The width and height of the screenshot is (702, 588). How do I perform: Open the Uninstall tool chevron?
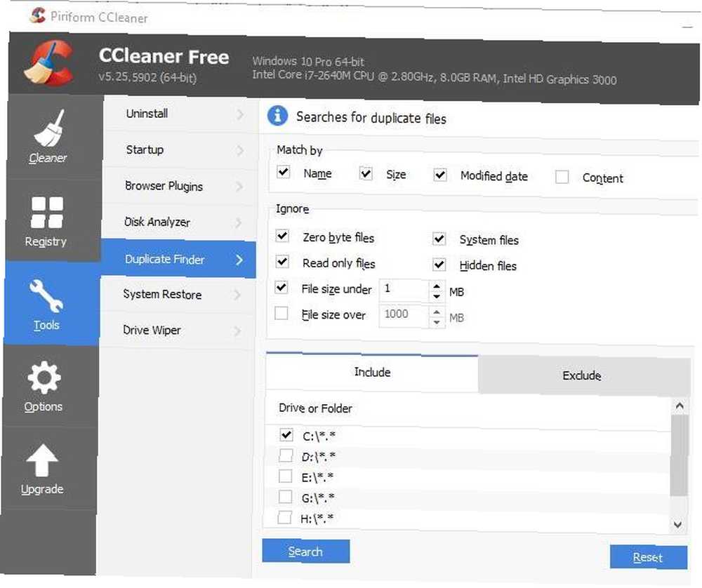pyautogui.click(x=240, y=114)
